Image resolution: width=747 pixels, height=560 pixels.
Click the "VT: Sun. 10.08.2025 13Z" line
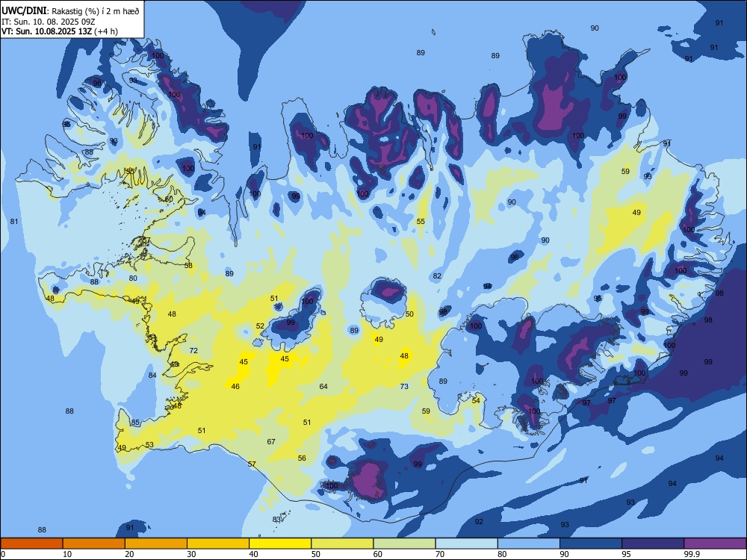46,31
